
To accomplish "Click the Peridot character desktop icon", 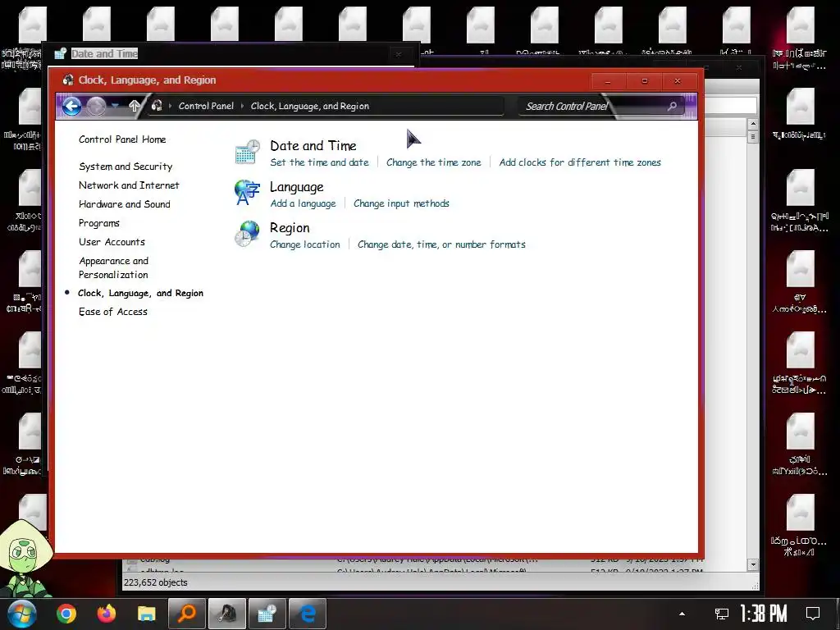I will [x=26, y=558].
